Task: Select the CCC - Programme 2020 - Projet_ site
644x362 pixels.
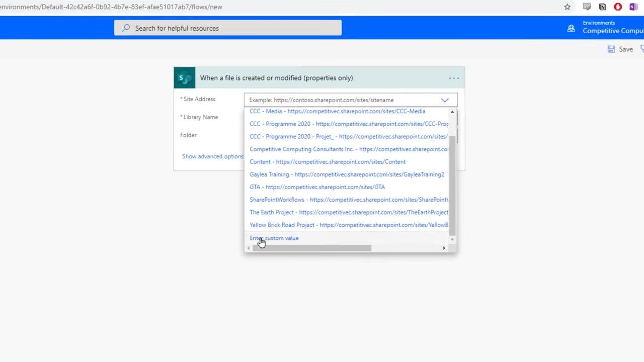Action: tap(349, 136)
